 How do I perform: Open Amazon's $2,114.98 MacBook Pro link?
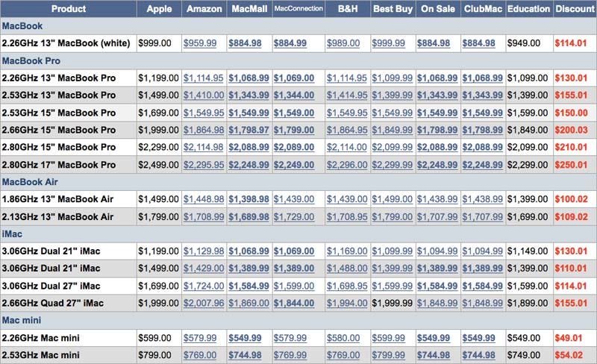(x=203, y=148)
